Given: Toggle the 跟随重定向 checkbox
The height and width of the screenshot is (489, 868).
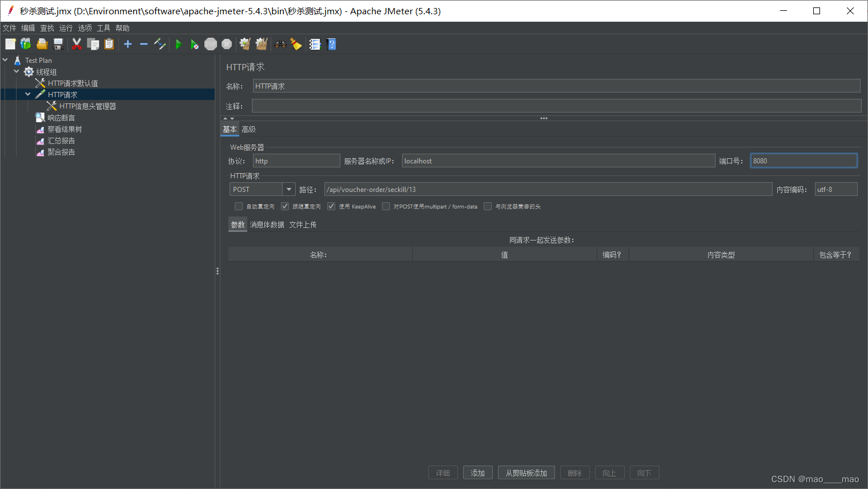Looking at the screenshot, I should [x=285, y=206].
